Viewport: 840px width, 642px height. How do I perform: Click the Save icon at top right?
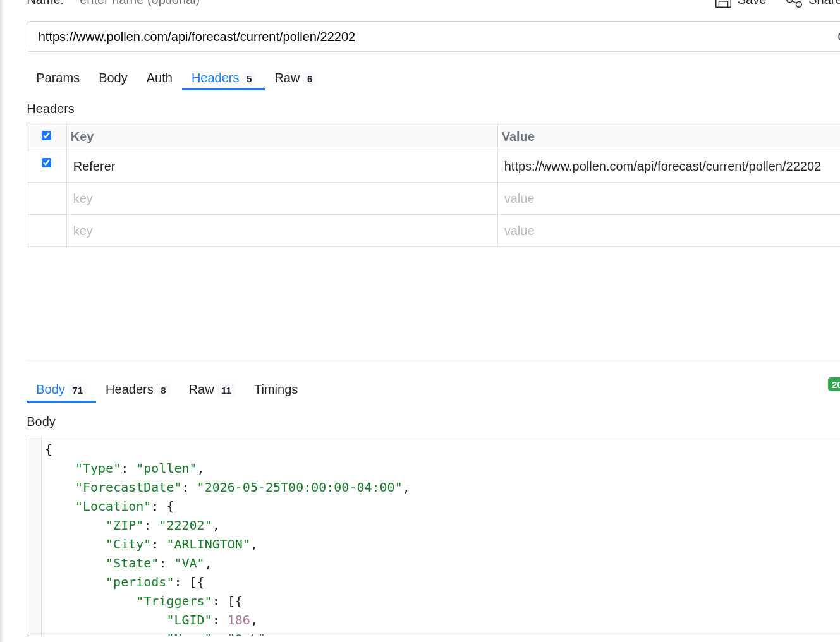(723, 3)
